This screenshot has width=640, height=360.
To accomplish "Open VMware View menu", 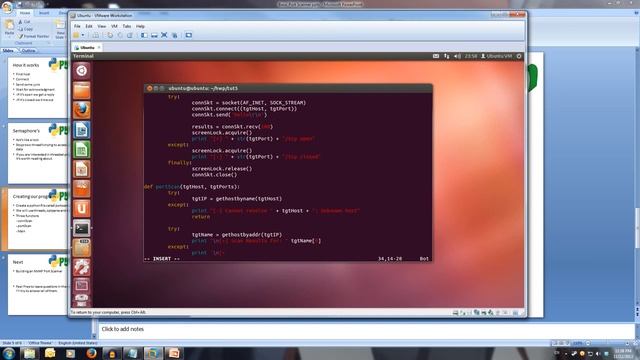I will [102, 26].
